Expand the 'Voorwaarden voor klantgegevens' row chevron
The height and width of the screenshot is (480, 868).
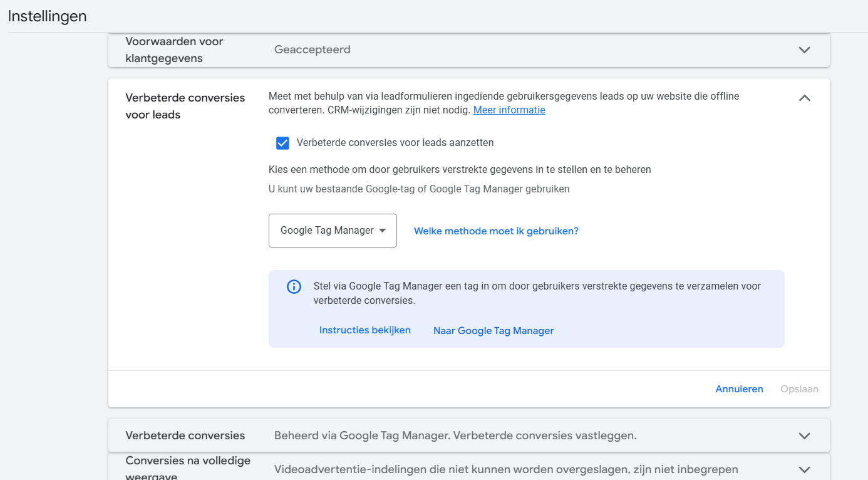805,50
